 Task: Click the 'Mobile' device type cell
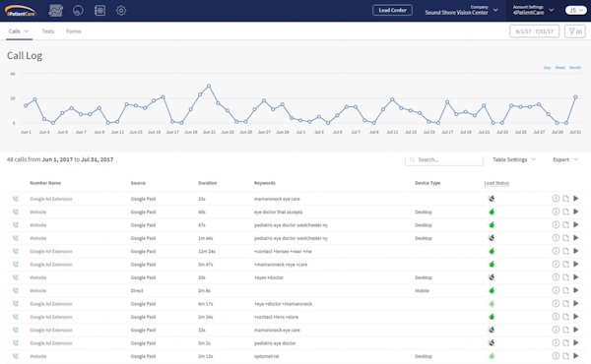[x=422, y=290]
